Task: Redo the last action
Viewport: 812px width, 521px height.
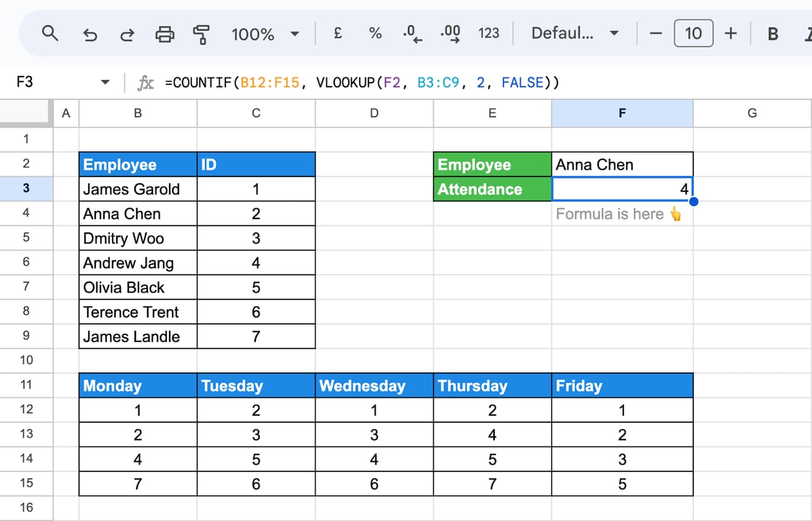Action: (127, 34)
